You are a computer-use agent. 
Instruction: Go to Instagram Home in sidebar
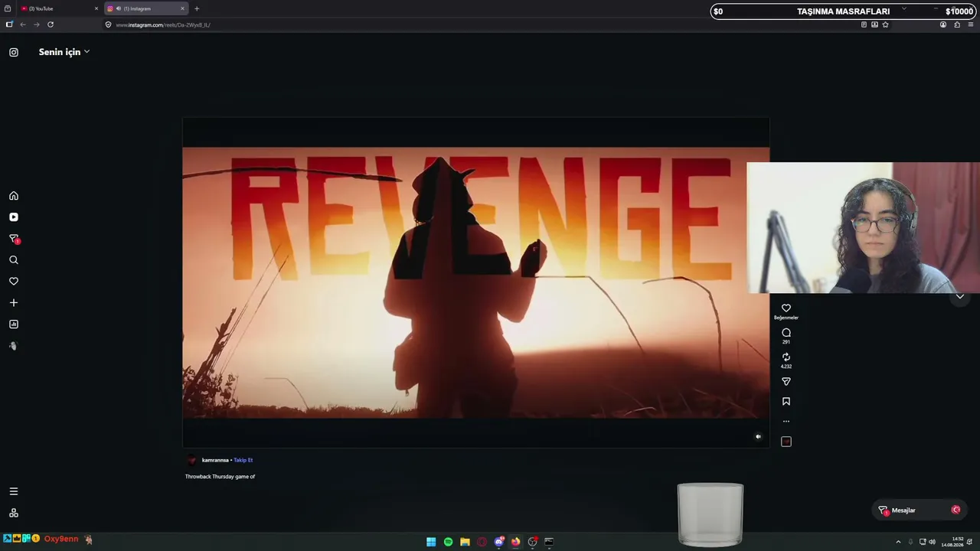[14, 196]
